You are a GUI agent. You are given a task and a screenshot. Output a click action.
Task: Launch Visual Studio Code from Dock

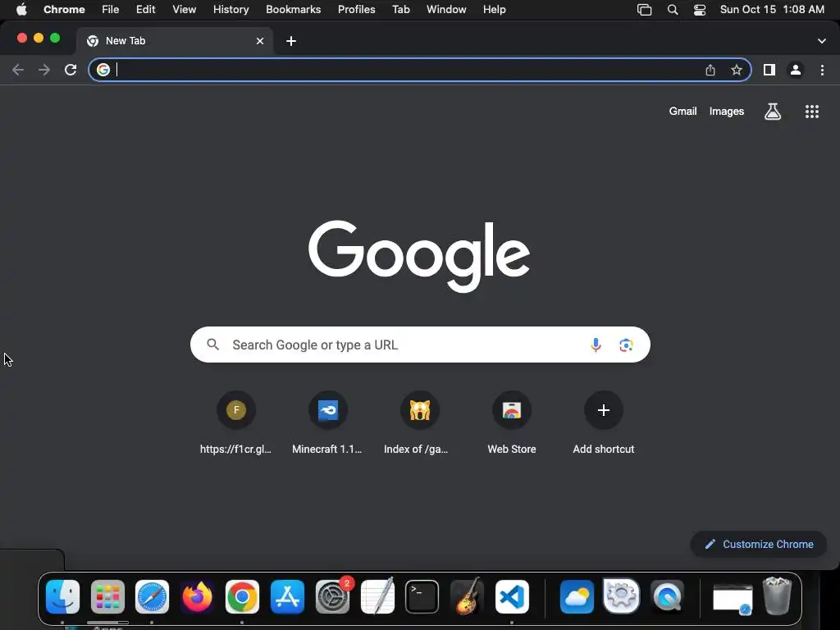512,596
